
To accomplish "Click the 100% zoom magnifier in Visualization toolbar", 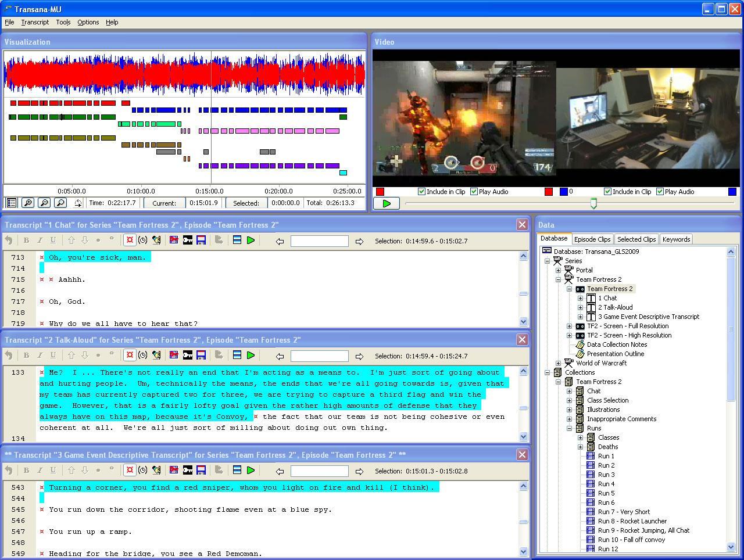I will coord(60,203).
